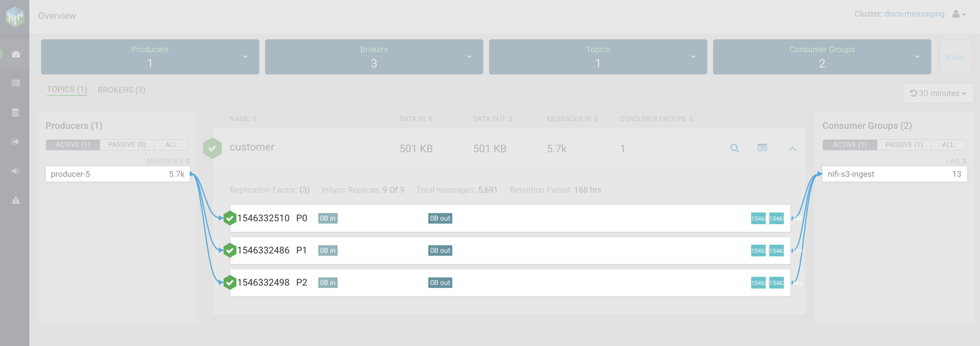
Task: Click the magnifier icon for customer topic
Action: [x=734, y=148]
